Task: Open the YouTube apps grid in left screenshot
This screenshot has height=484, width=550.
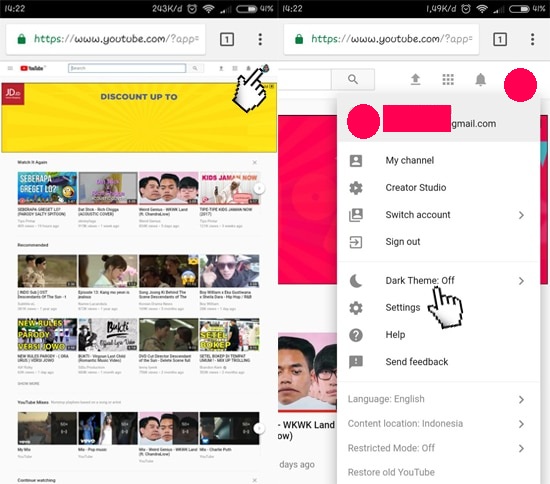Action: 235,68
